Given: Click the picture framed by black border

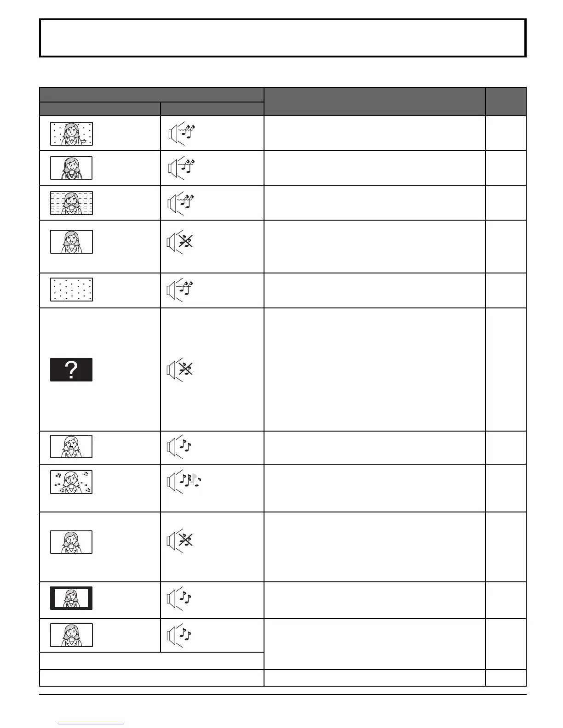Looking at the screenshot, I should click(x=71, y=598).
